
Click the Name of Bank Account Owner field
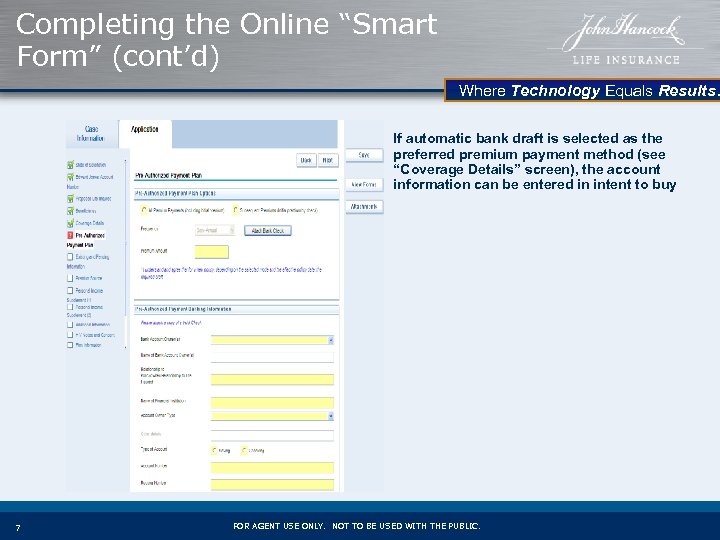(272, 356)
